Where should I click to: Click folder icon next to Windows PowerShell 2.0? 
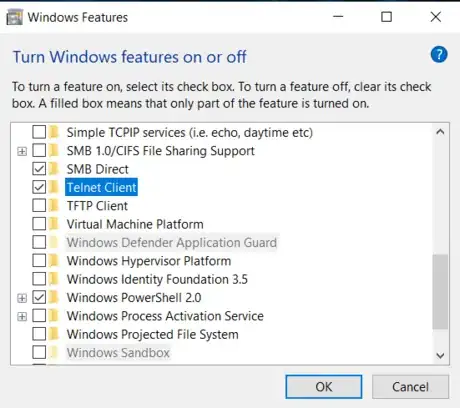tap(54, 297)
